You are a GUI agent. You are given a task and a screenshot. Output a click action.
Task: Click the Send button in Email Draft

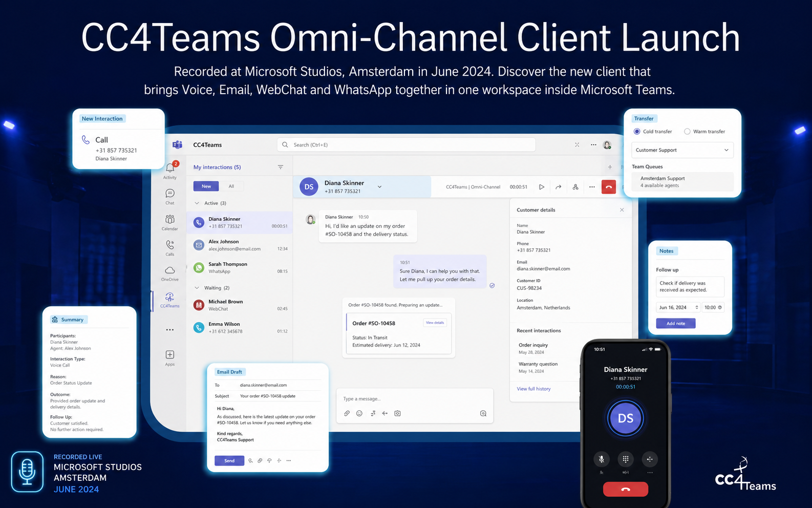pos(229,460)
